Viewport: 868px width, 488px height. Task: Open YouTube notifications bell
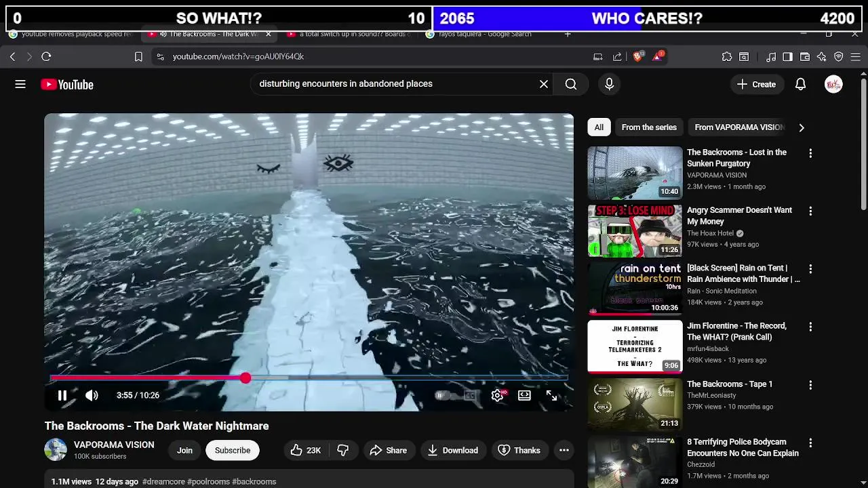pos(801,84)
